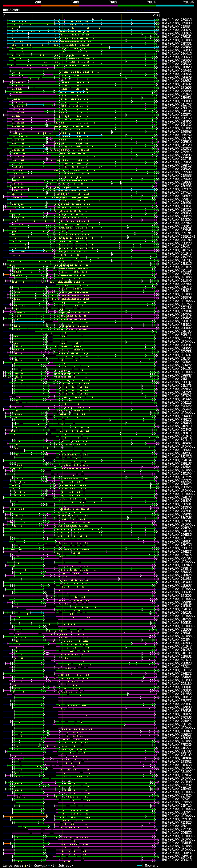Click the red 20% identity legend bar
This screenshot has height=868, width=197.
(22, 6)
